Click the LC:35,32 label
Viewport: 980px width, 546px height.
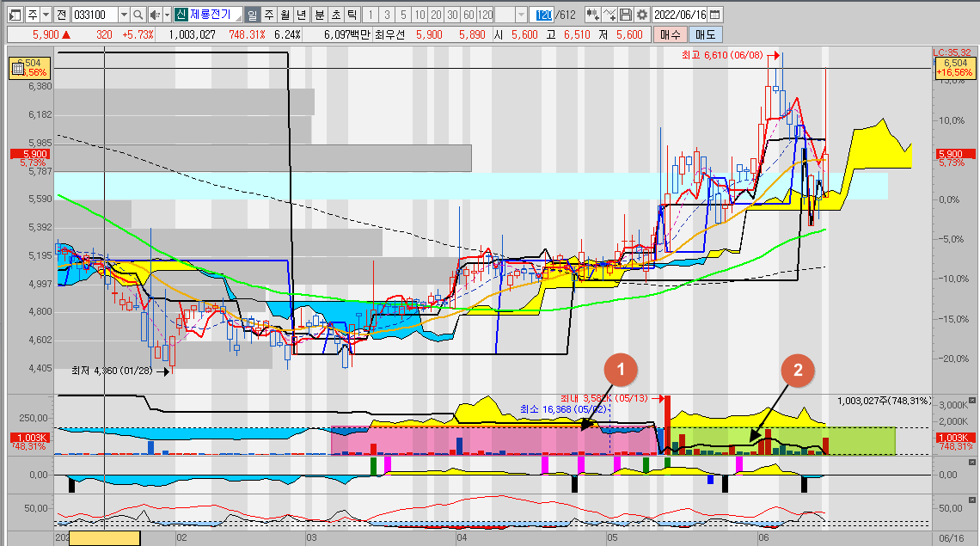pyautogui.click(x=952, y=52)
